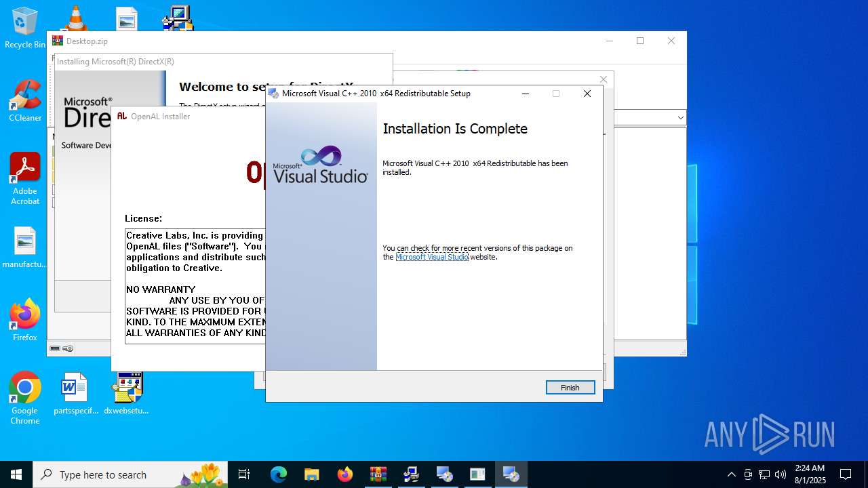Open the Windows Start menu
This screenshot has height=488, width=868.
(x=16, y=474)
